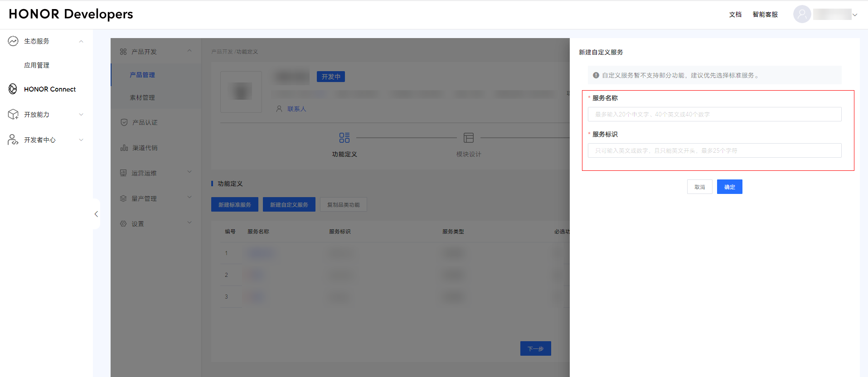Click the 开发者中心 person icon
Screen dimensions: 868x377
13,140
